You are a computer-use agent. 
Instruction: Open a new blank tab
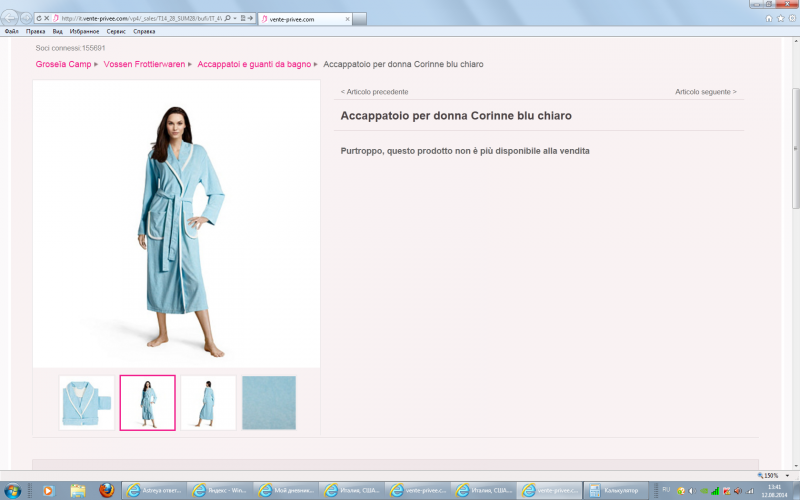point(360,19)
